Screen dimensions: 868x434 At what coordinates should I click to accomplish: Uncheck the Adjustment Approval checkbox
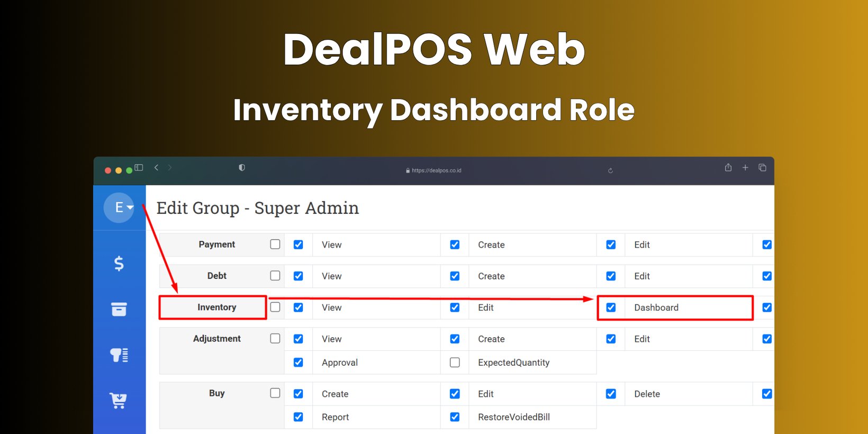[x=299, y=363]
